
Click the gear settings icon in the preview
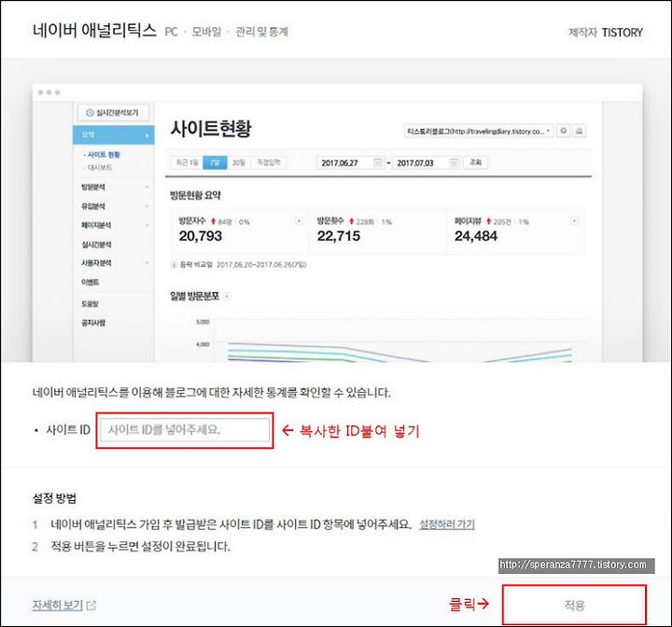point(564,131)
